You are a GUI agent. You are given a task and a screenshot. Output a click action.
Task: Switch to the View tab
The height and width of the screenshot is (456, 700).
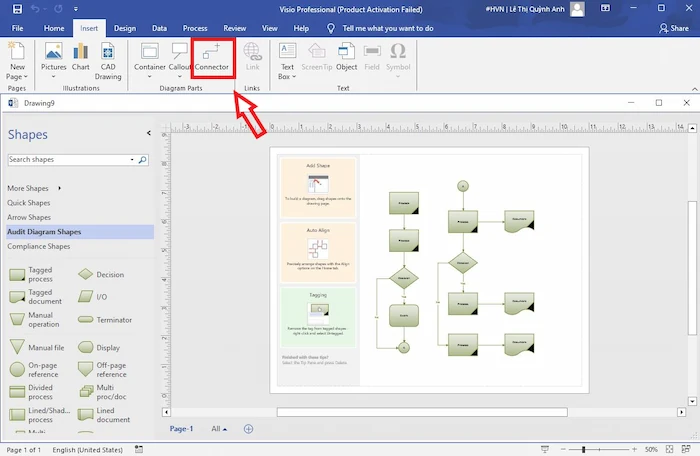pos(270,28)
